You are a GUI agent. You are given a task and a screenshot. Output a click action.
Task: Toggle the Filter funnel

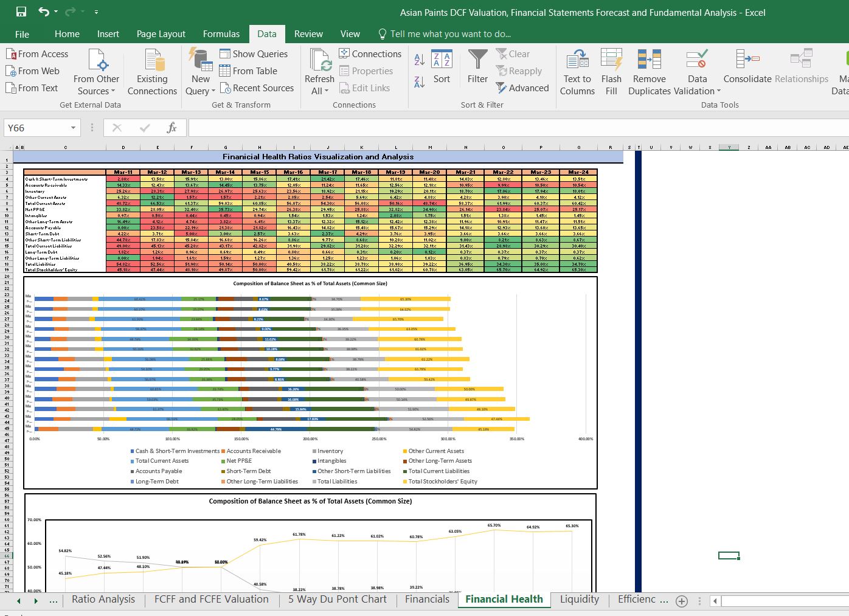coord(478,67)
